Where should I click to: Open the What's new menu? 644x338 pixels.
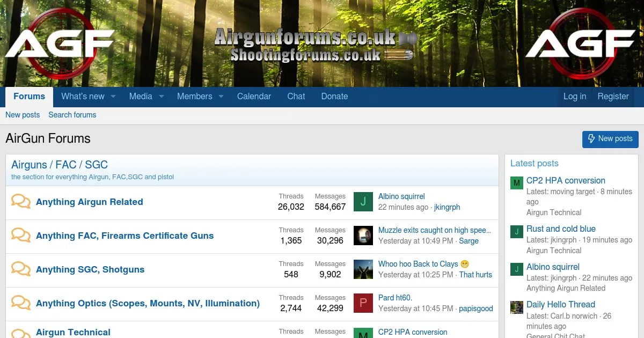pos(83,97)
